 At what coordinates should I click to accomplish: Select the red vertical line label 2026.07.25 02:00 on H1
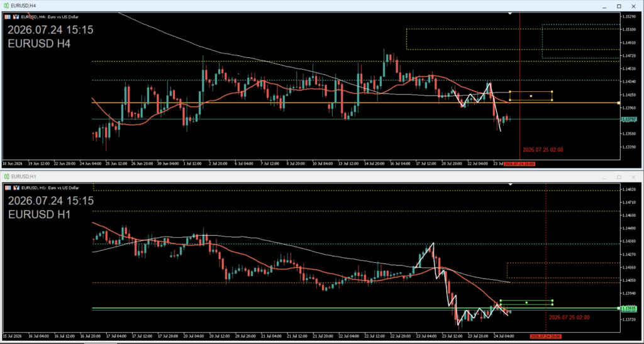(569, 318)
